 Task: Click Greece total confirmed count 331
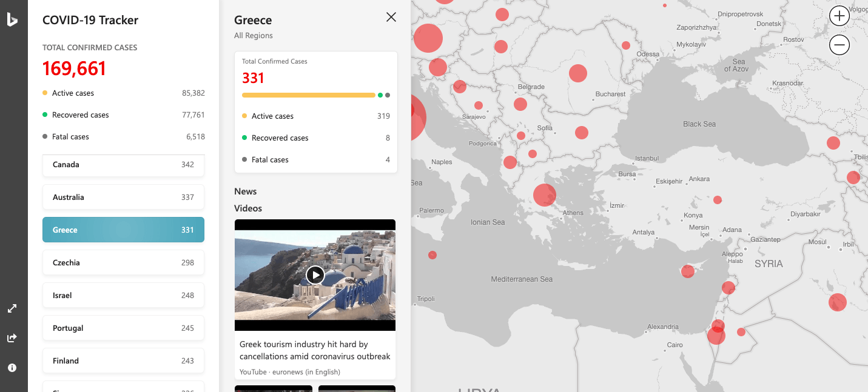[x=253, y=78]
